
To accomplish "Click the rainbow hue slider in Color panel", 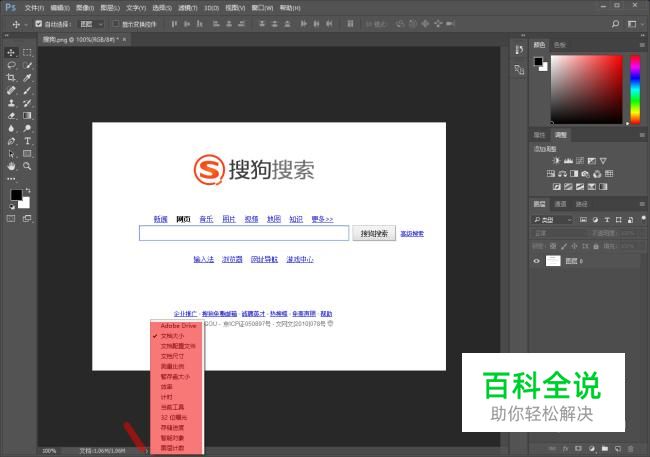I will click(x=635, y=89).
